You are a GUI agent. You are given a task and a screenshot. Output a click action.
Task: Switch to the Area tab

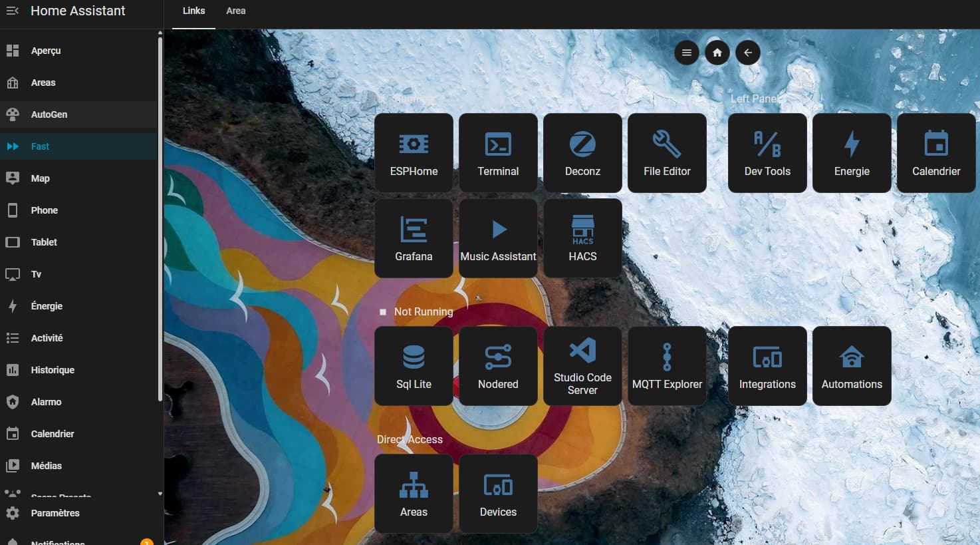(x=235, y=11)
